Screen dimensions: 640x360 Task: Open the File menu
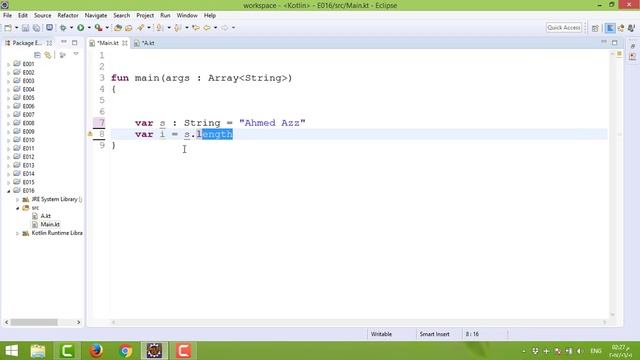[x=7, y=15]
